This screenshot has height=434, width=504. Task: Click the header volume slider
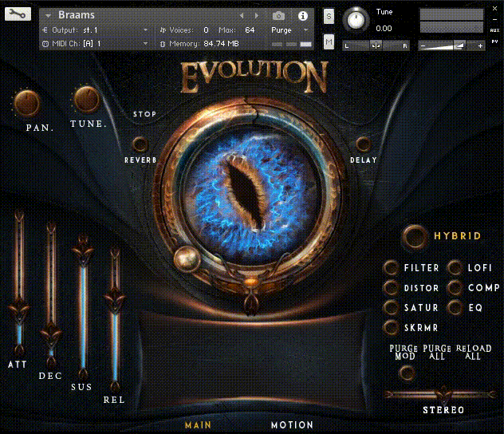pyautogui.click(x=451, y=46)
